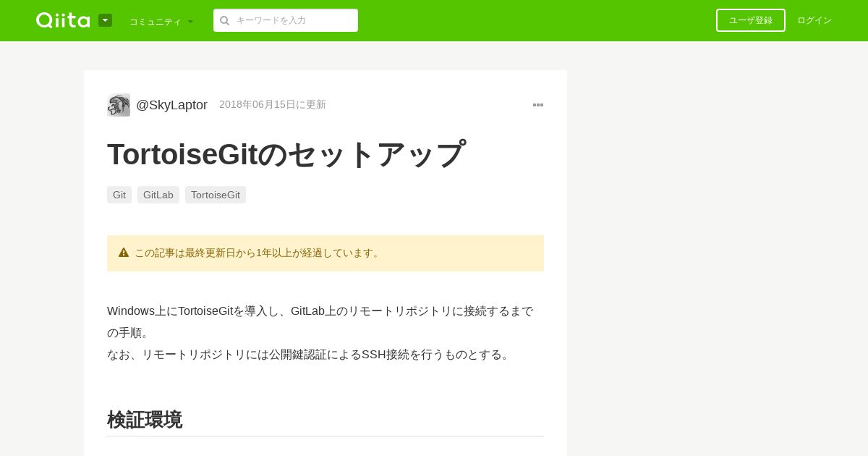The width and height of the screenshot is (868, 456).
Task: Click the ユーザ登録 button
Action: (751, 20)
